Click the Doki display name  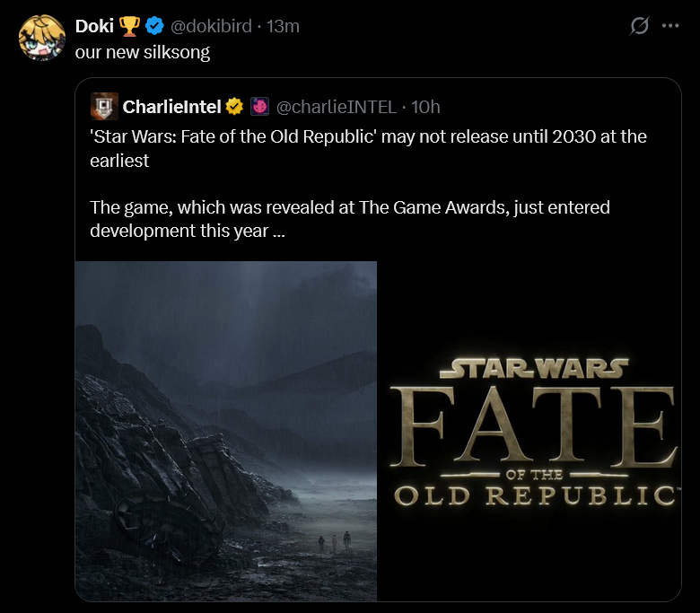tap(94, 26)
